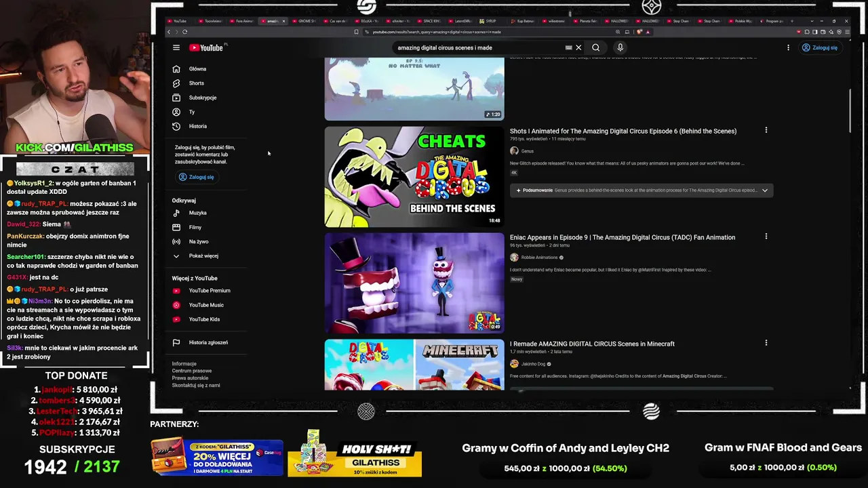Switch to the first YouTube browser tab

point(178,21)
